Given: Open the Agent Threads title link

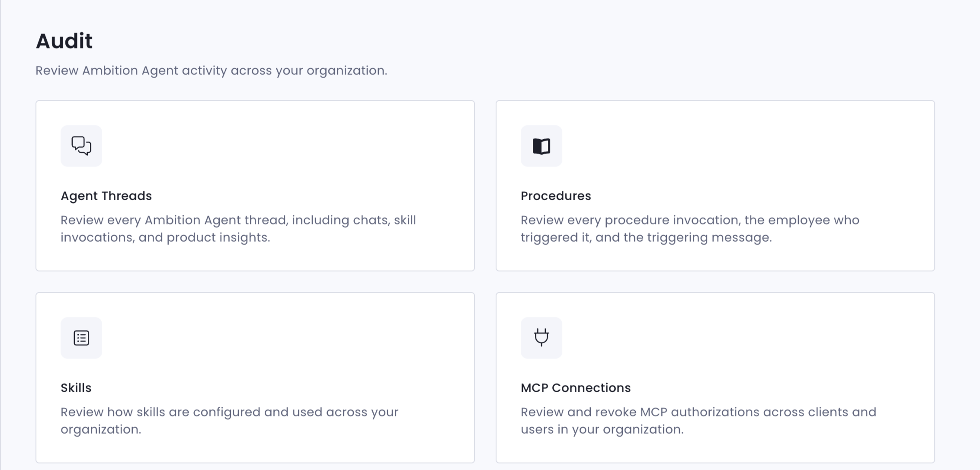Looking at the screenshot, I should click(x=106, y=196).
